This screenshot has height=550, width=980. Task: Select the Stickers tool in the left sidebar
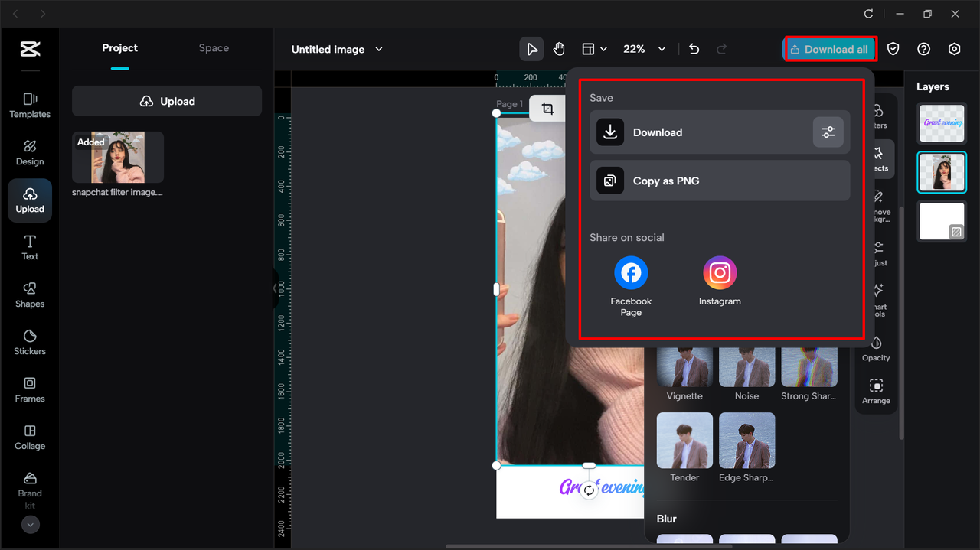pos(29,343)
